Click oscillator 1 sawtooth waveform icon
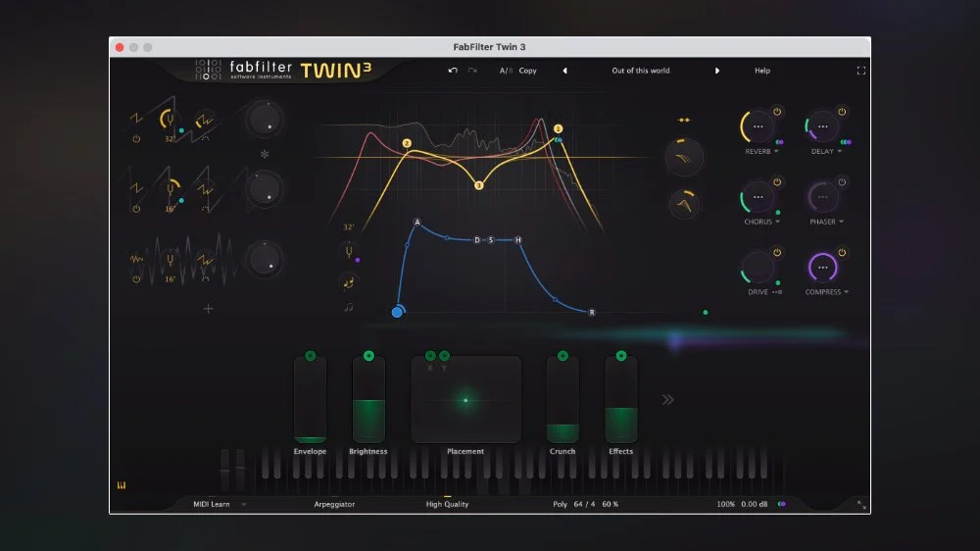Image resolution: width=980 pixels, height=551 pixels. (x=136, y=119)
